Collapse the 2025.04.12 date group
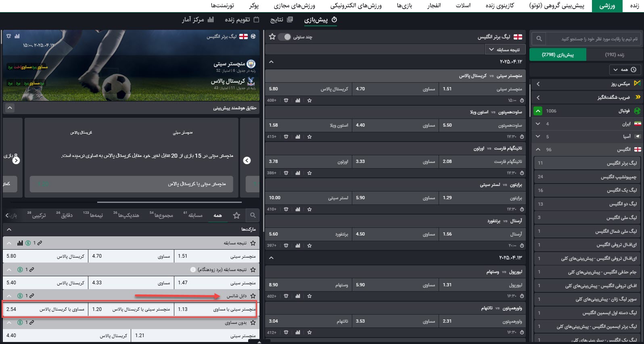 pos(271,62)
